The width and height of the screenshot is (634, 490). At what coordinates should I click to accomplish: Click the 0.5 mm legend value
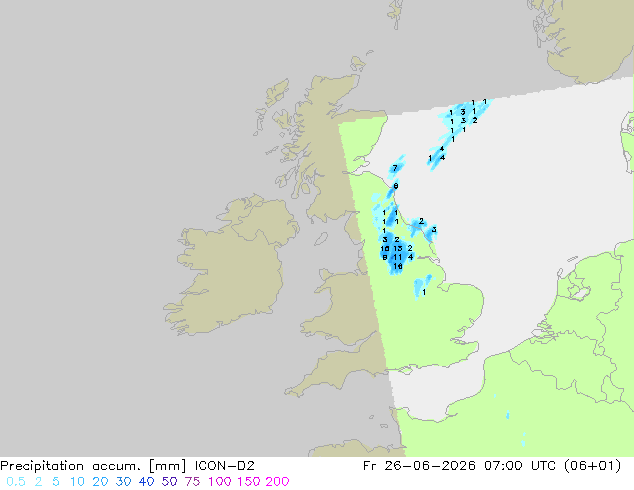[16, 482]
